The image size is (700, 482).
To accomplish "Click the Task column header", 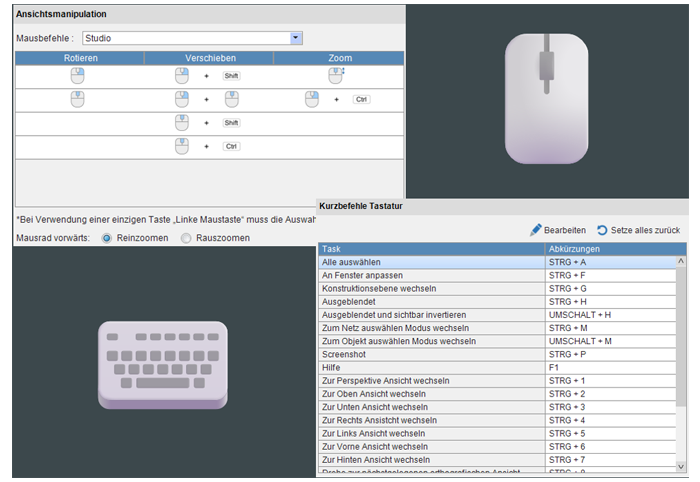I will (x=432, y=249).
